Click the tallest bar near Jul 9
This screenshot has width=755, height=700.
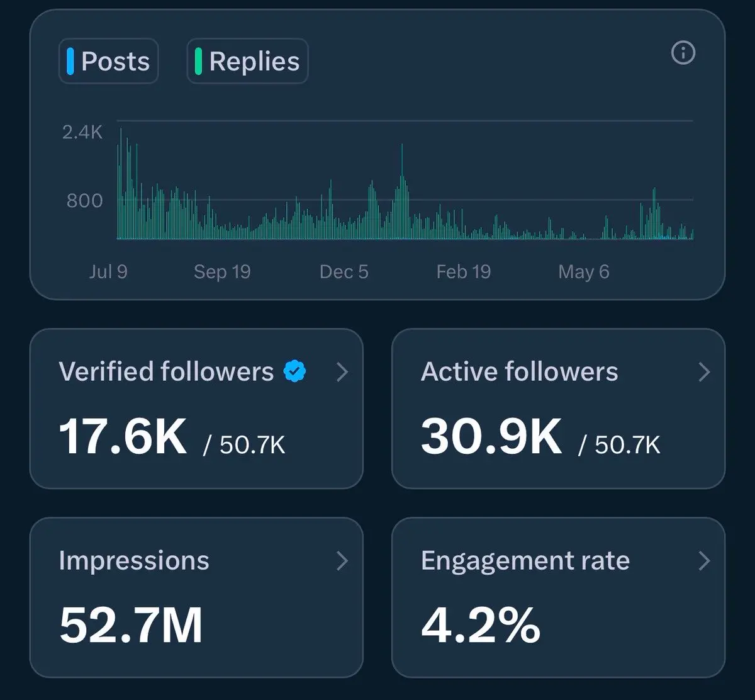(x=121, y=184)
